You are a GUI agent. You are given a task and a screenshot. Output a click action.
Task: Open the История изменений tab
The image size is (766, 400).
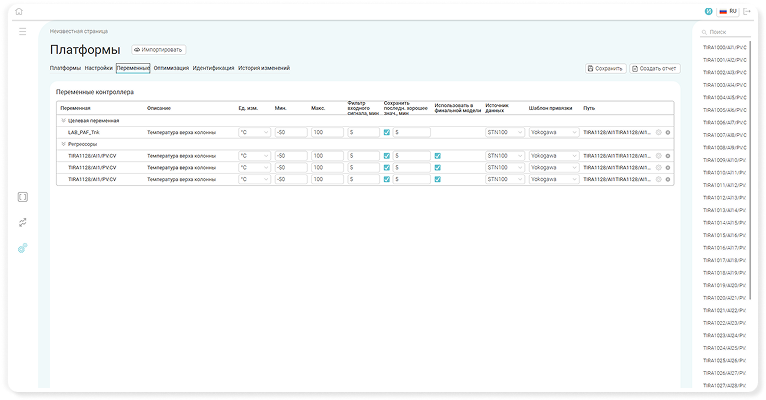coord(264,68)
